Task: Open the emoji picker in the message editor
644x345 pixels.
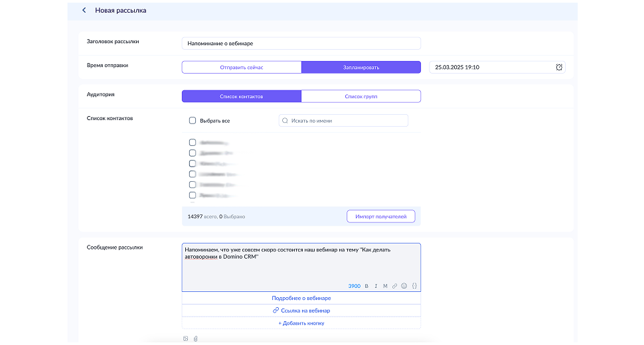Action: point(404,286)
